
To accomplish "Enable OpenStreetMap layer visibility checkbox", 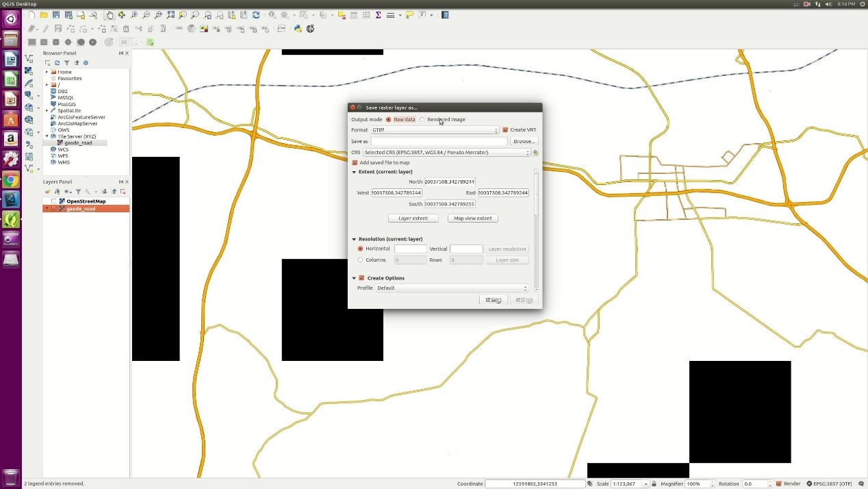I will (x=54, y=201).
